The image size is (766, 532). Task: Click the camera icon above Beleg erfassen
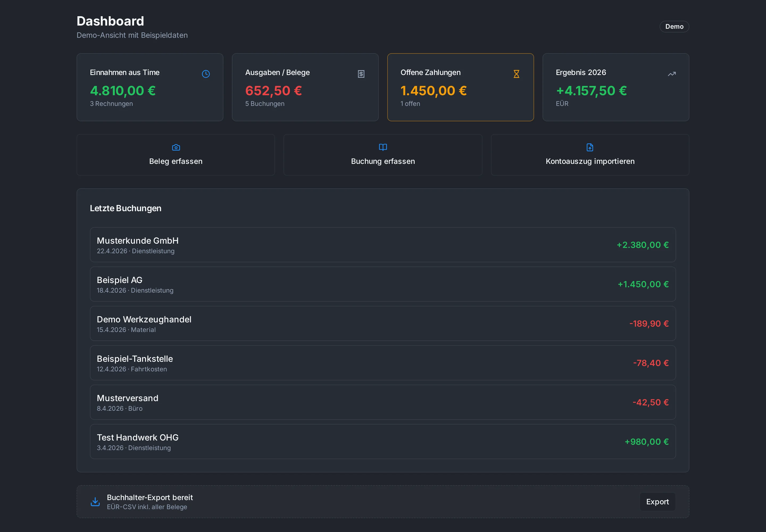[176, 147]
